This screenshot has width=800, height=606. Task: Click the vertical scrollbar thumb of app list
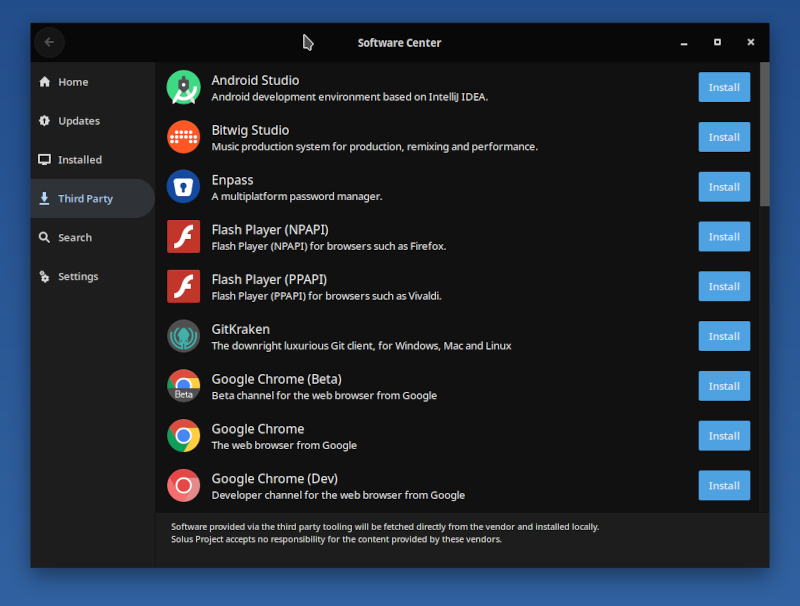764,134
